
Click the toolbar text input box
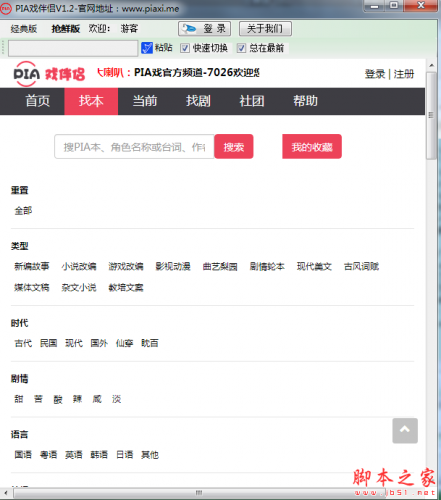point(73,48)
